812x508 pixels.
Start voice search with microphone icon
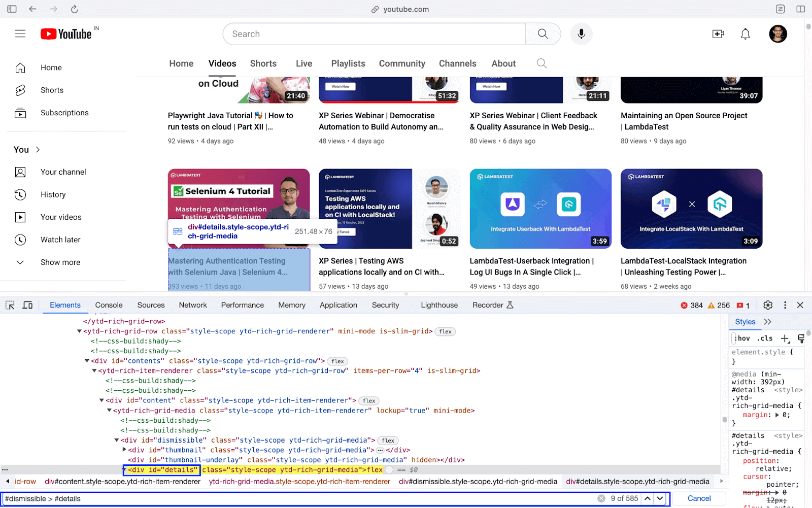coord(582,34)
